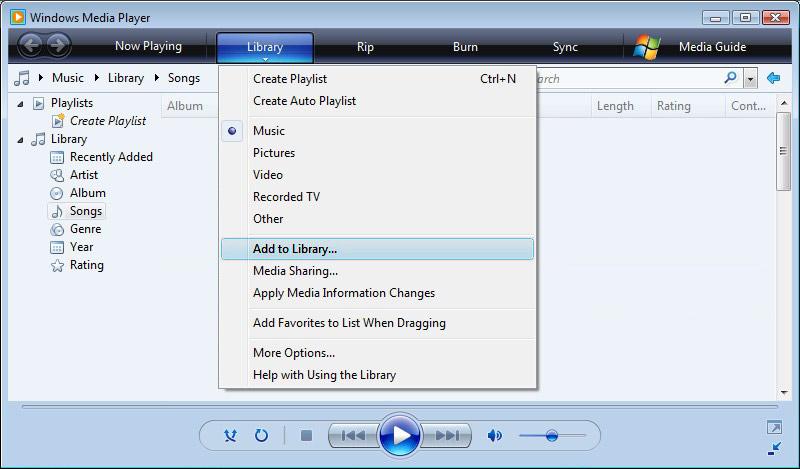Open the search options dropdown arrow
This screenshot has width=800, height=469.
pyautogui.click(x=749, y=79)
